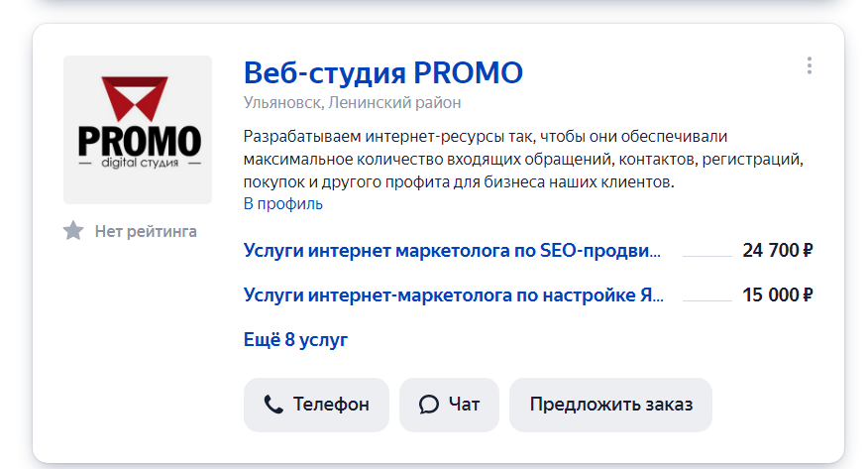Follow the В профиль link
868x469 pixels.
pyautogui.click(x=282, y=204)
